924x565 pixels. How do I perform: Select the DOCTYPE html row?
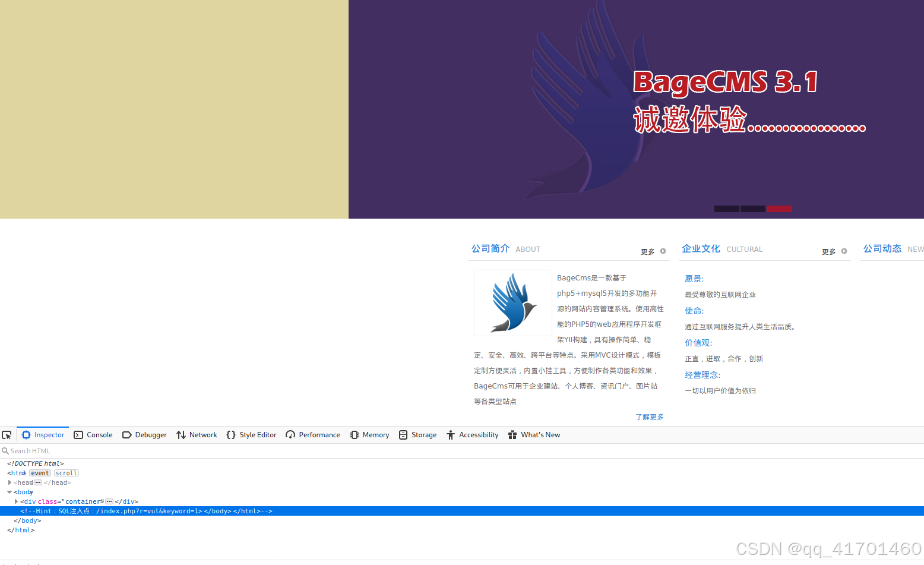[x=462, y=463]
